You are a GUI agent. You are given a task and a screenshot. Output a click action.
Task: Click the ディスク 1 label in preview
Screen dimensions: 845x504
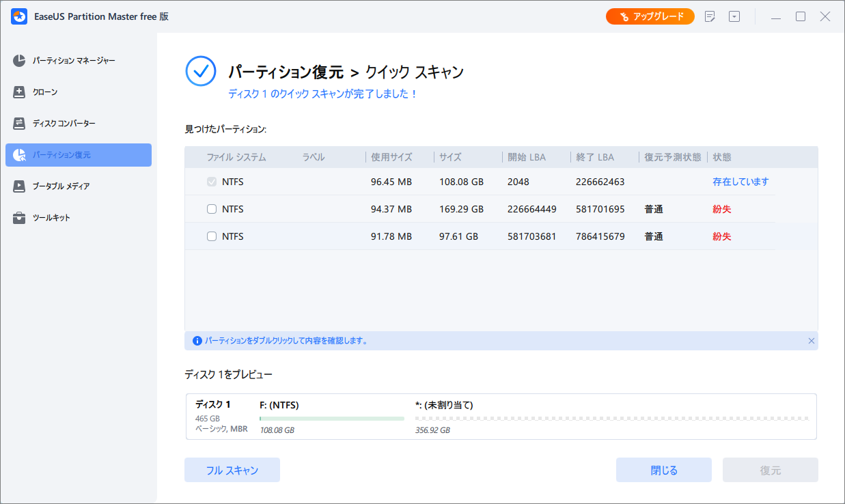tap(212, 404)
